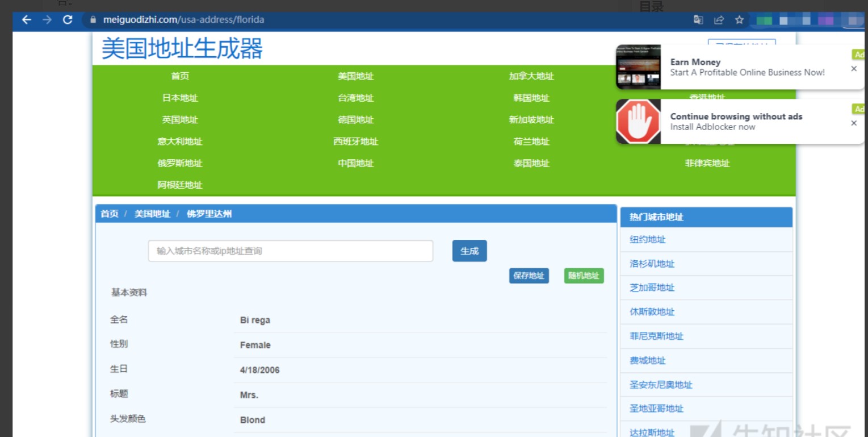The image size is (868, 437).
Task: Click the green 随机地址 random address button
Action: coord(583,275)
